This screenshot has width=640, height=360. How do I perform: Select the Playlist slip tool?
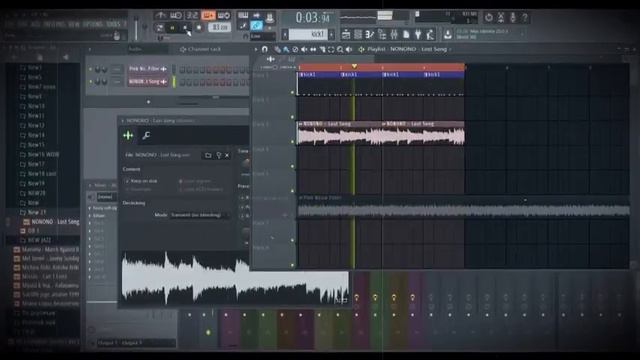click(x=313, y=49)
